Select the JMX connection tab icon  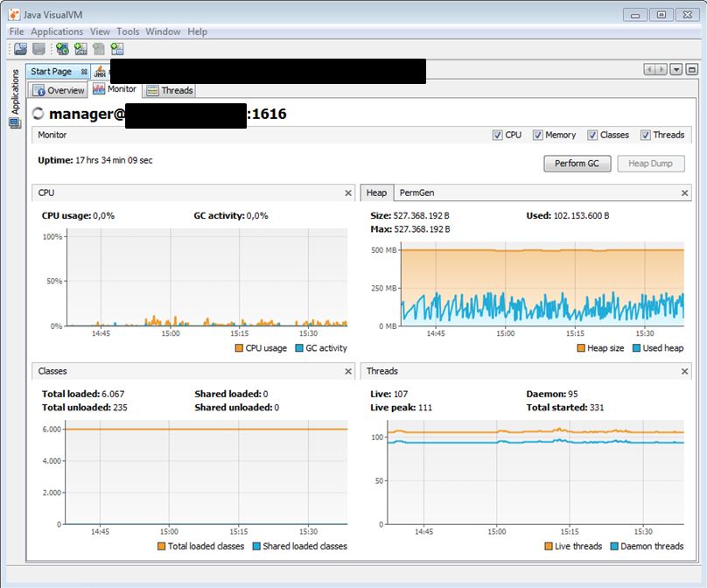[100, 72]
